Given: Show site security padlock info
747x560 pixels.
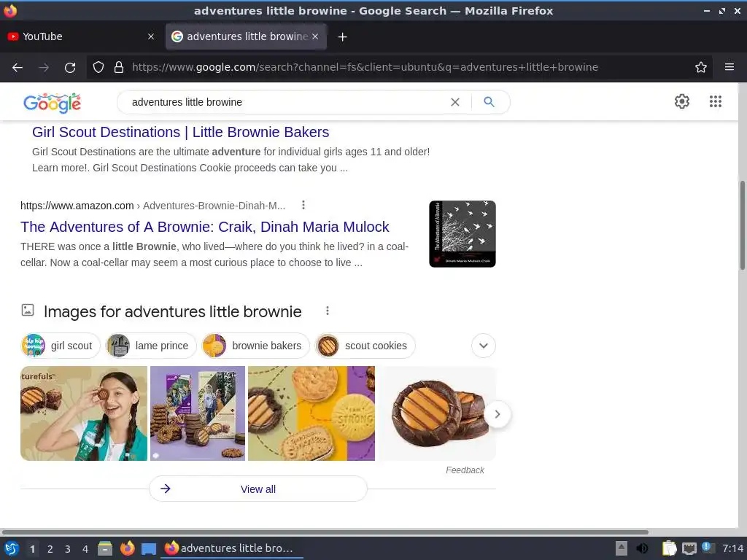Looking at the screenshot, I should [119, 67].
